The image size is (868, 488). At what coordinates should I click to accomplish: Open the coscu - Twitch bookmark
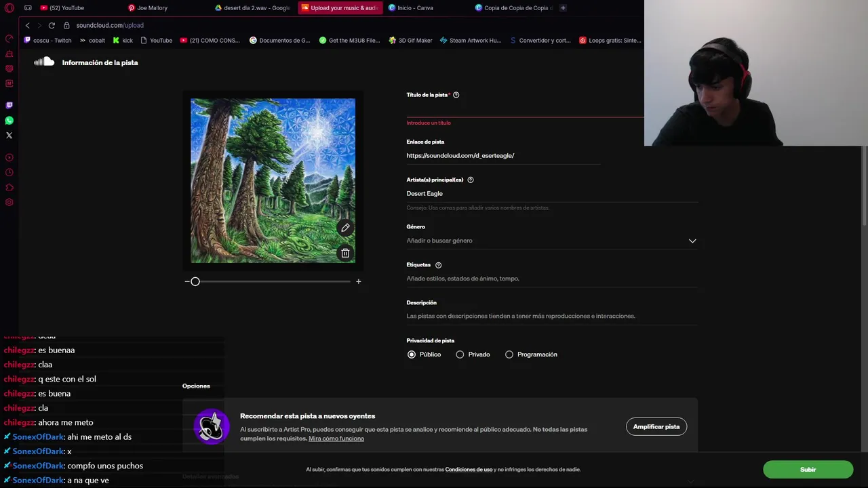tap(47, 40)
